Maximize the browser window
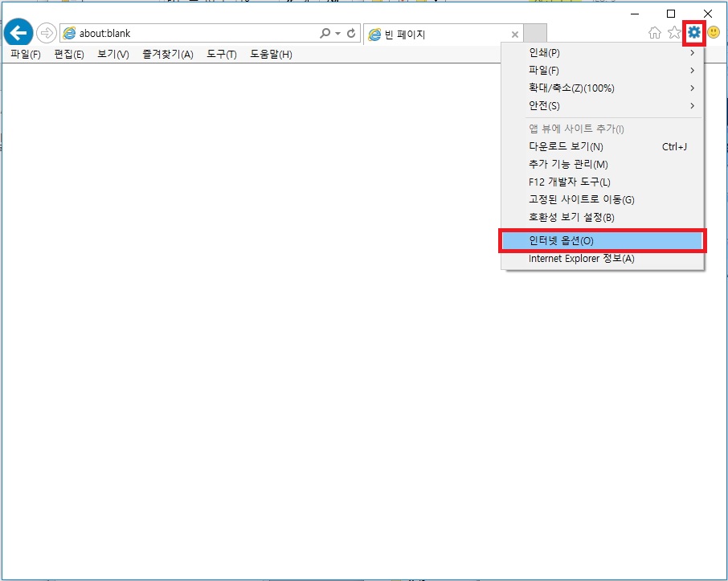Viewport: 728px width, 581px height. [671, 14]
